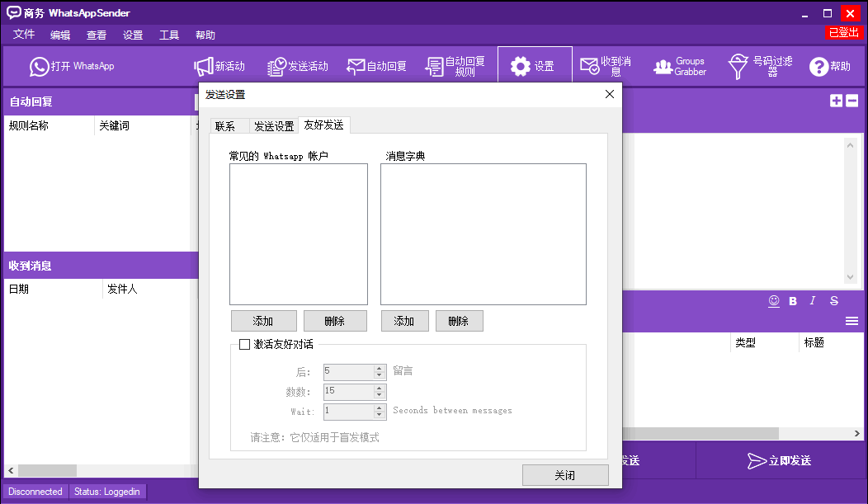Apply strikethrough with S icon
The image size is (868, 504).
[833, 300]
